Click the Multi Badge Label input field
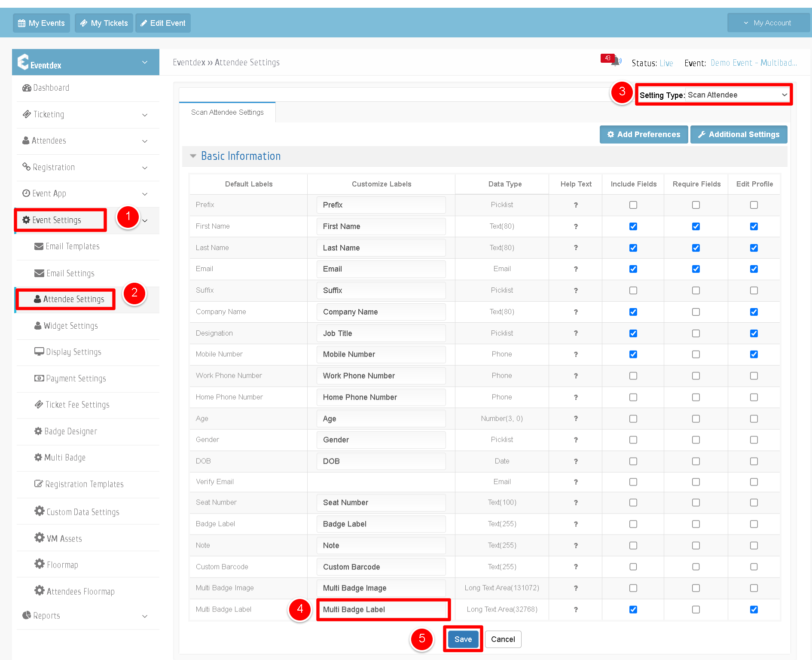Screen dimensions: 812x660 383,609
